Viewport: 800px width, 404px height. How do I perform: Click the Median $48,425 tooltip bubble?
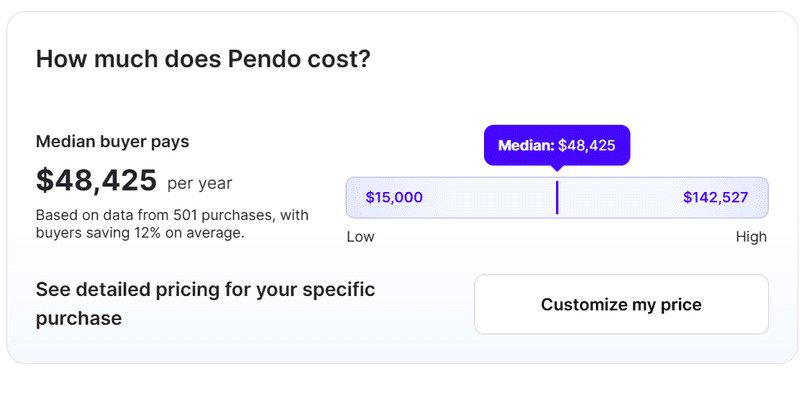557,145
